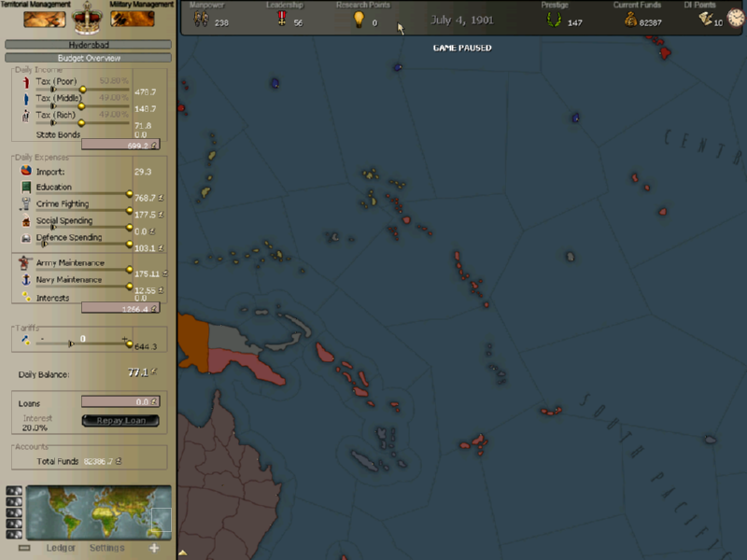Click the Interest rate 20.0% text

tap(35, 428)
